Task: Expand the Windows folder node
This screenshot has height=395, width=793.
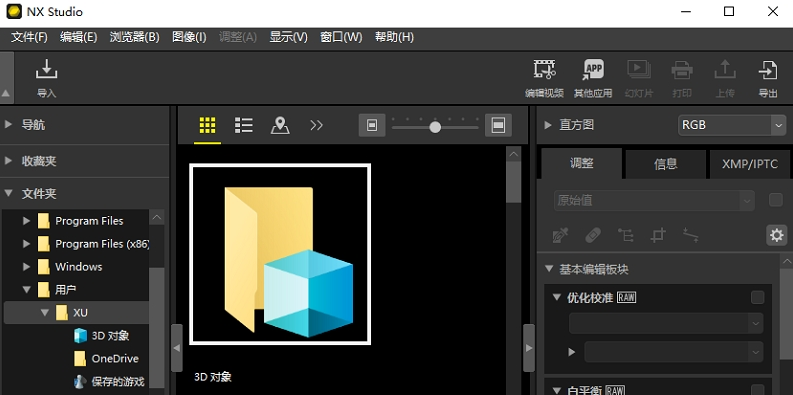Action: click(26, 267)
